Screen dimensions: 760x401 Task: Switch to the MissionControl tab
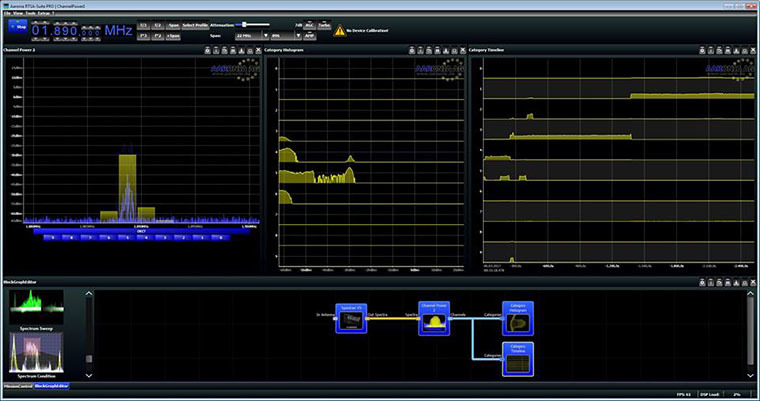[x=18, y=386]
